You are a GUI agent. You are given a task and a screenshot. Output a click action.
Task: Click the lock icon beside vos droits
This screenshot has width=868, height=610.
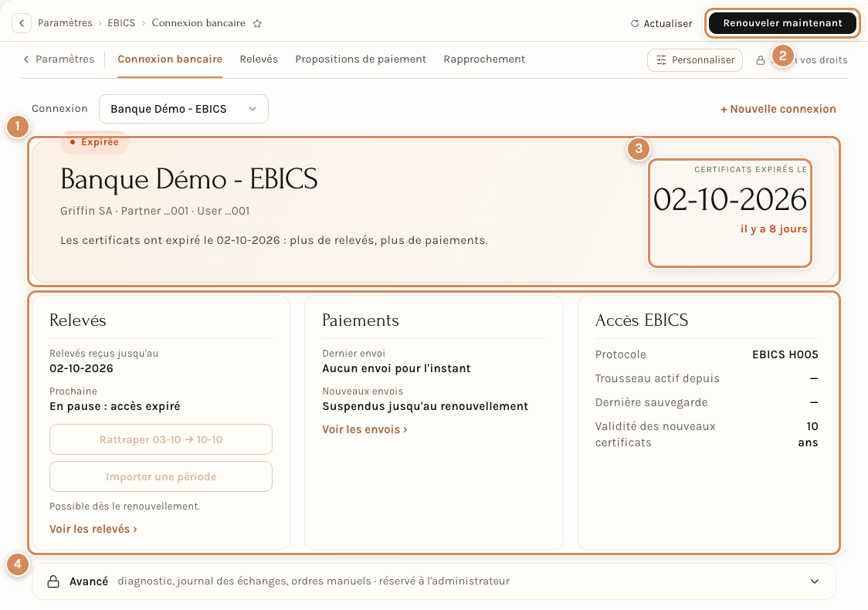click(761, 60)
